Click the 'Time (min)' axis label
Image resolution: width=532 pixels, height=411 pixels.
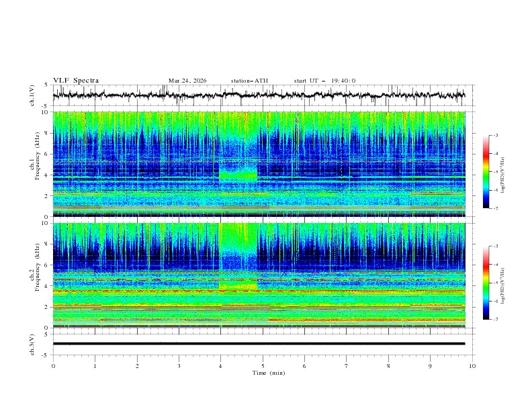269,373
